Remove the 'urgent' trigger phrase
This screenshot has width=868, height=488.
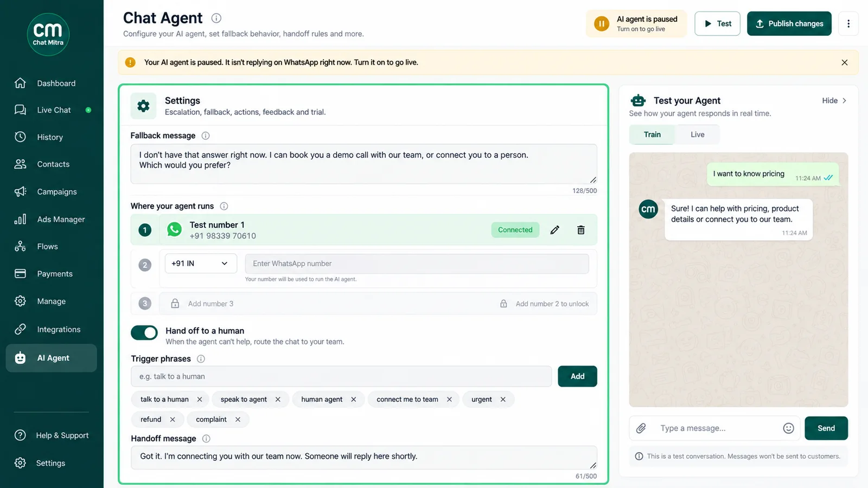pos(503,399)
